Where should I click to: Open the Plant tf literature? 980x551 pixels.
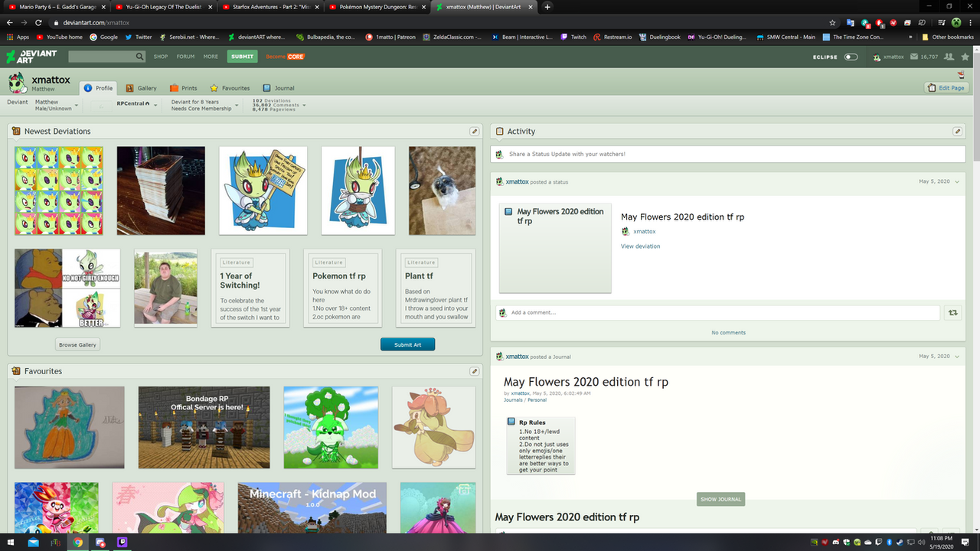(436, 288)
